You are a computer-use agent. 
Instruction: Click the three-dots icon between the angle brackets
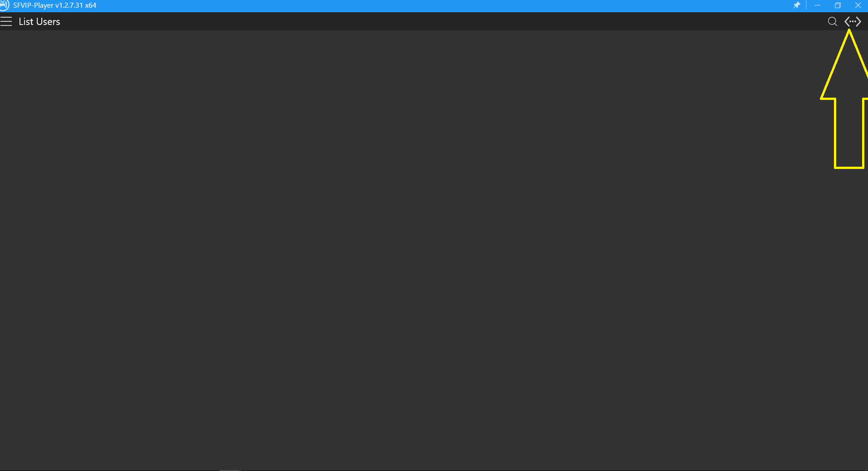(x=853, y=21)
